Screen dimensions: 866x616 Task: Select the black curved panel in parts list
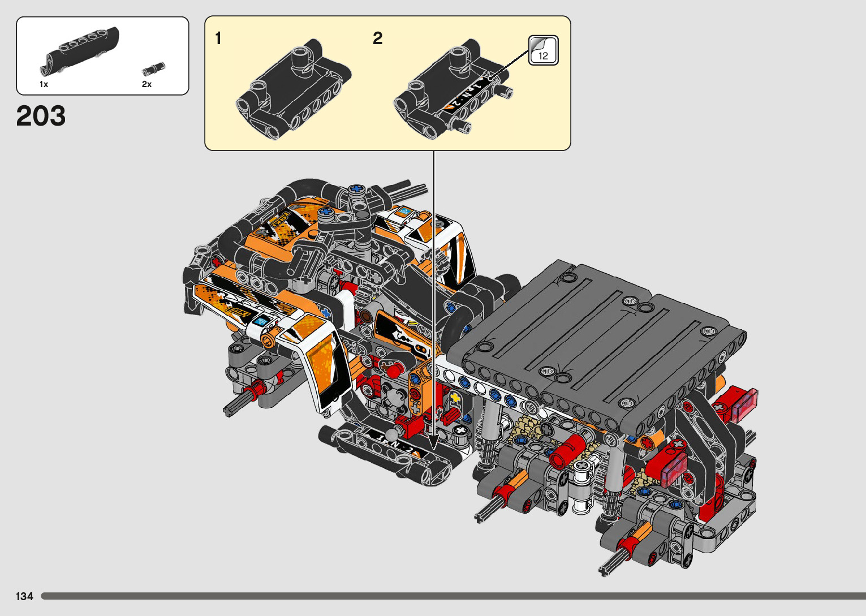tap(83, 50)
